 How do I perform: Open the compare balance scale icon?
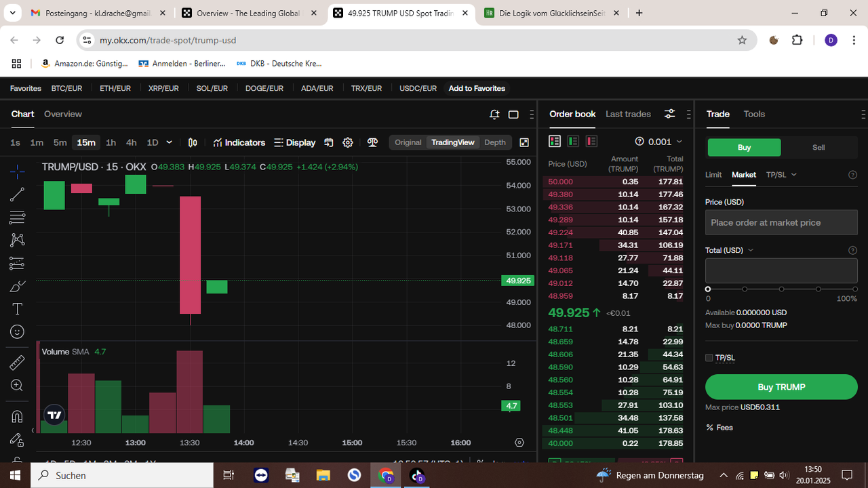click(x=372, y=142)
